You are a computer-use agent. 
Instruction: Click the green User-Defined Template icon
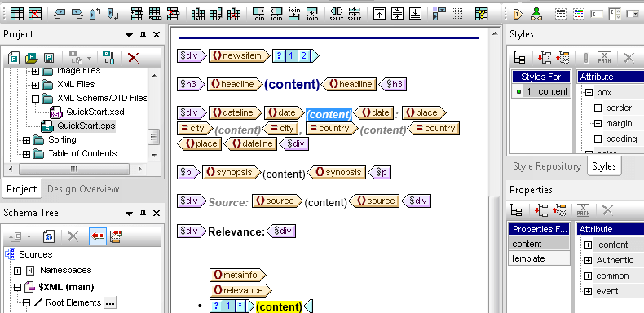pos(536,14)
